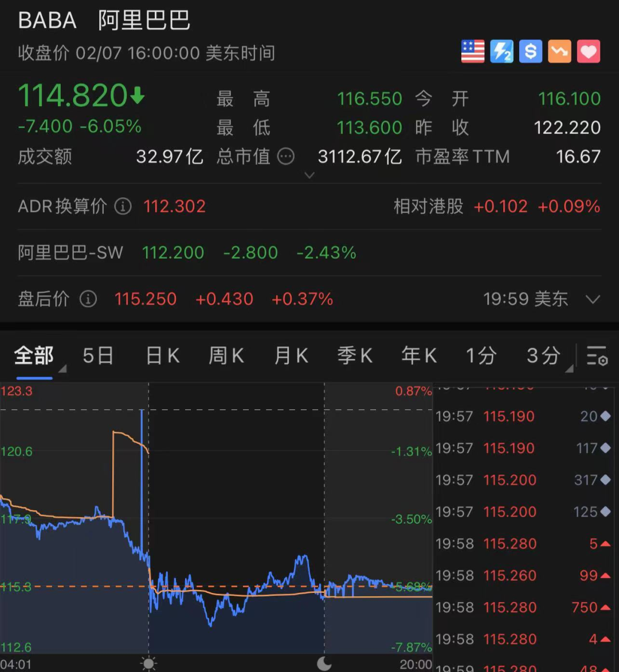Tap the 112.6 chart axis label
The width and height of the screenshot is (619, 672).
tap(16, 647)
